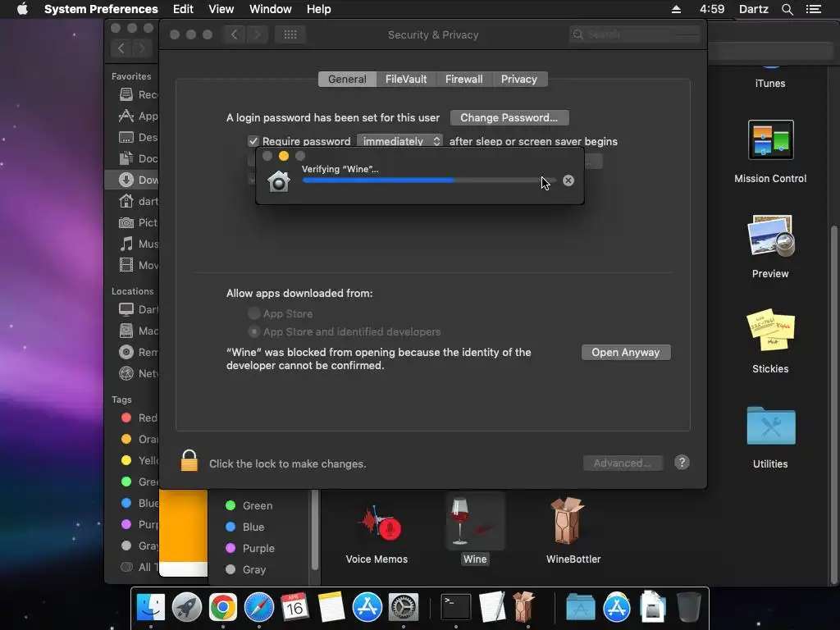
Task: Click the Advanced button
Action: [x=623, y=463]
